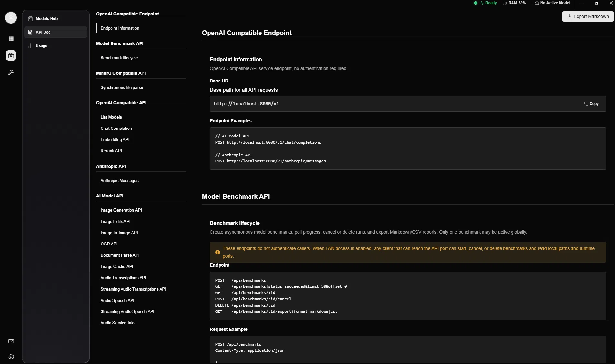Click No Active Model status

point(552,3)
